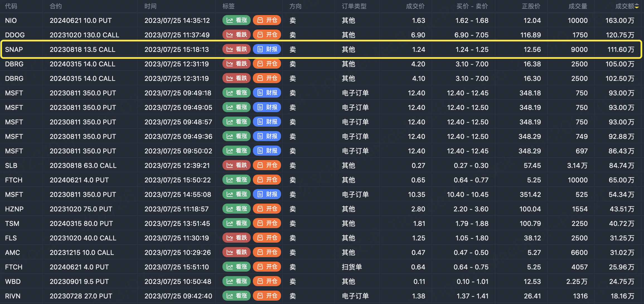Click 开仓 tag in NIO row
Image resolution: width=644 pixels, height=304 pixels.
pos(267,20)
